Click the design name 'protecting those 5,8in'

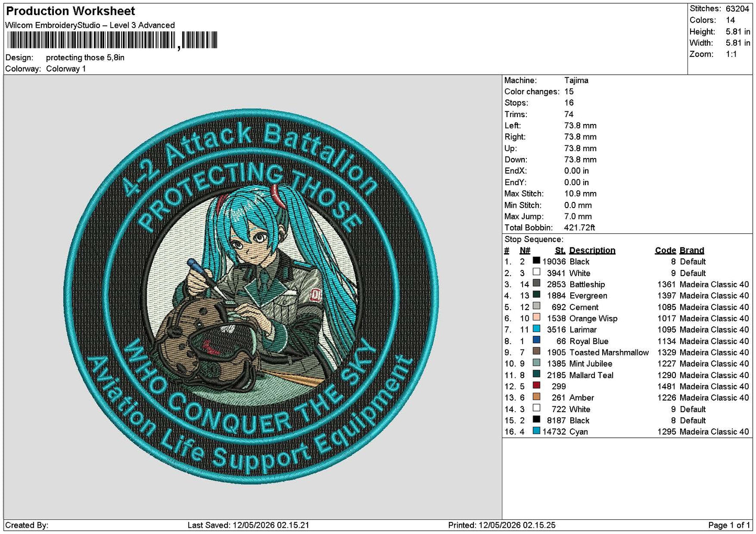(85, 58)
